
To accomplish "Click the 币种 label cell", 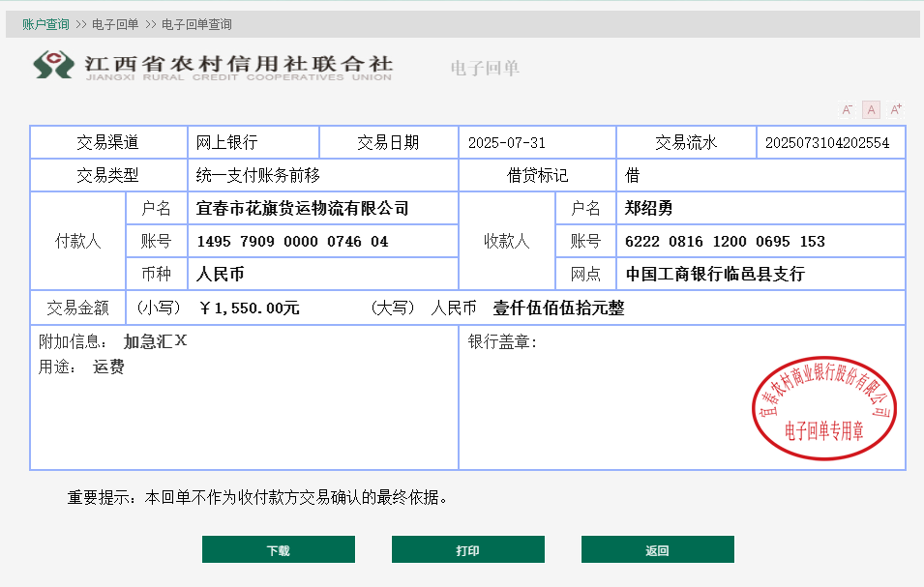I will pos(156,275).
